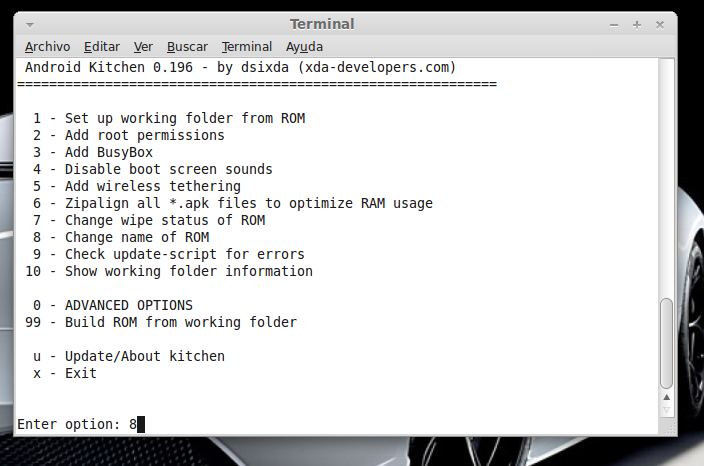Click the 'Enter option:' prompt line
The image size is (704, 466).
[x=70, y=424]
